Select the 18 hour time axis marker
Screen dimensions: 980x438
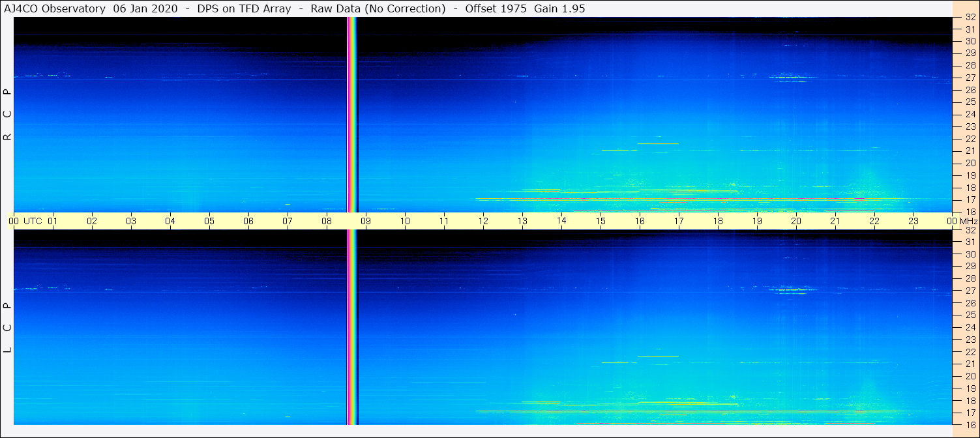718,221
